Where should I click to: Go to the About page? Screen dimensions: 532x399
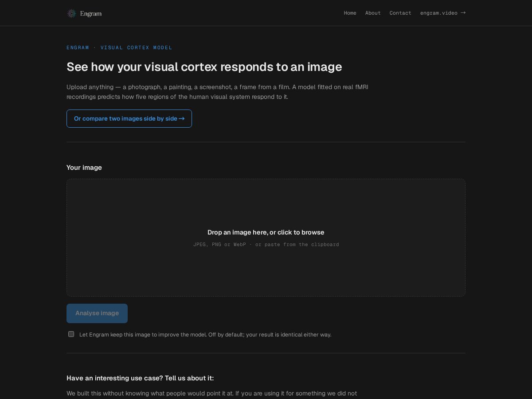point(373,13)
